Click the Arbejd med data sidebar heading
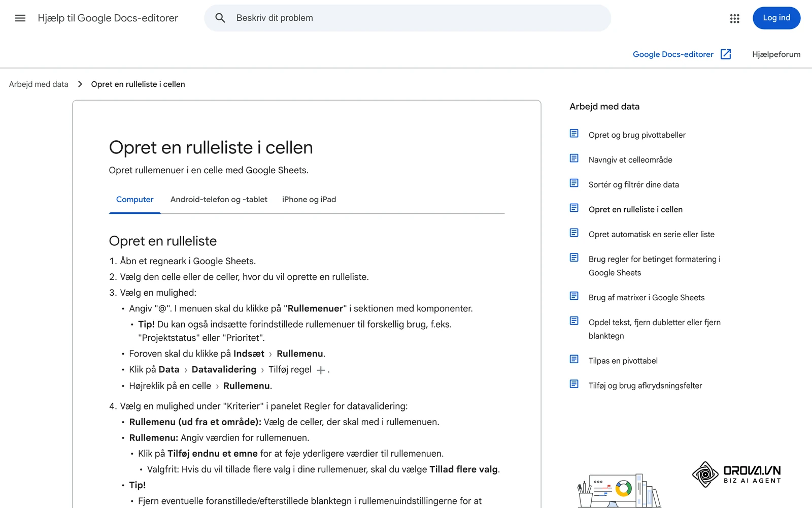812x508 pixels. point(604,107)
